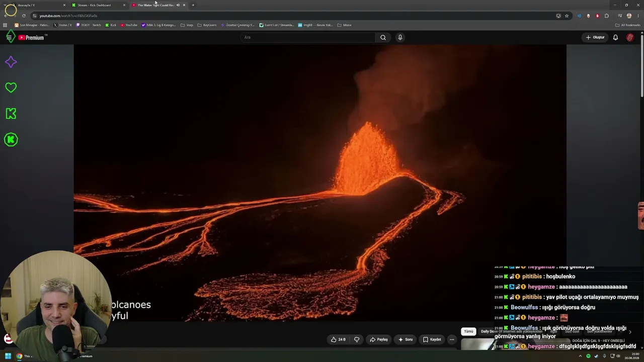Click the Chrome taskbar button
The image size is (644, 362).
[x=19, y=356]
